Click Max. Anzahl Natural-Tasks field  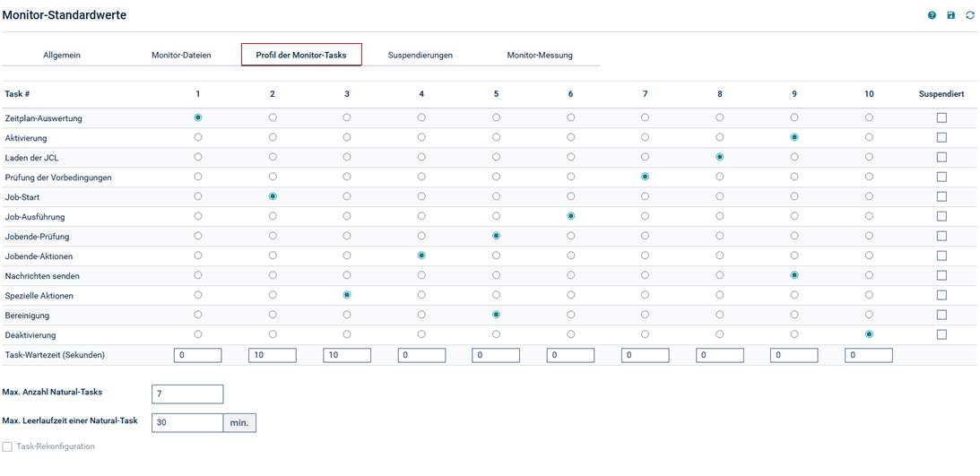click(187, 394)
